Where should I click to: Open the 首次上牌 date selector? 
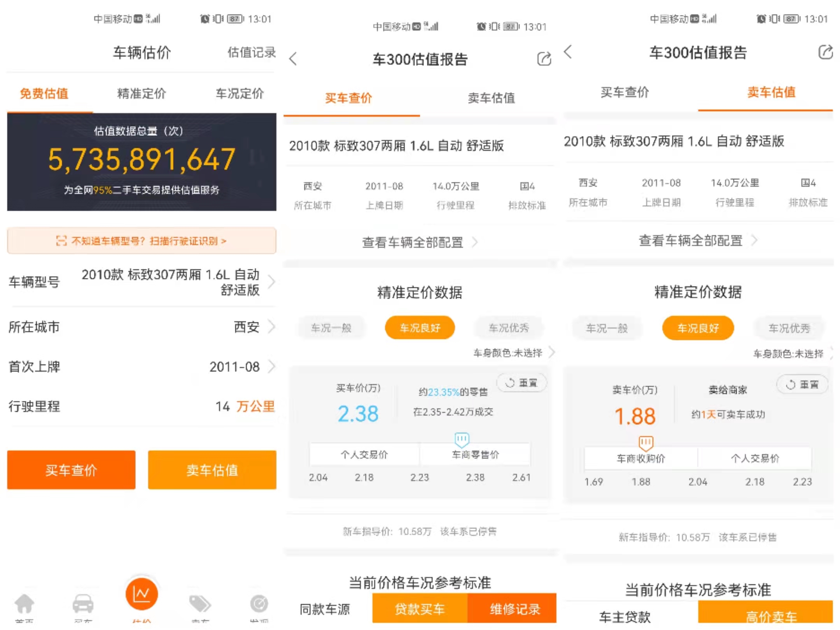142,367
